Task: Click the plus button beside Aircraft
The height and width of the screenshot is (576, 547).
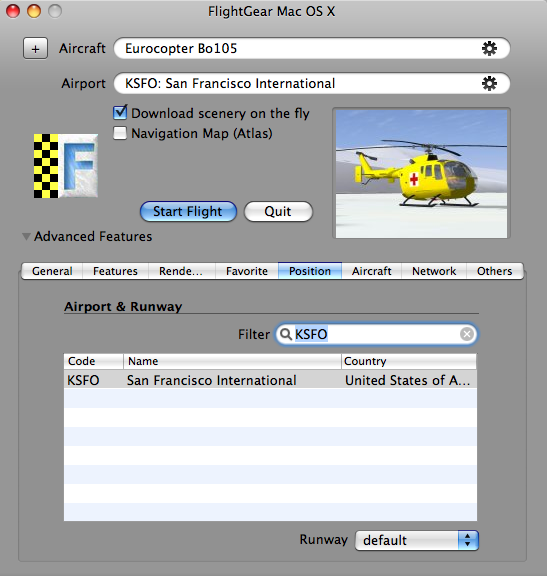Action: tap(35, 48)
